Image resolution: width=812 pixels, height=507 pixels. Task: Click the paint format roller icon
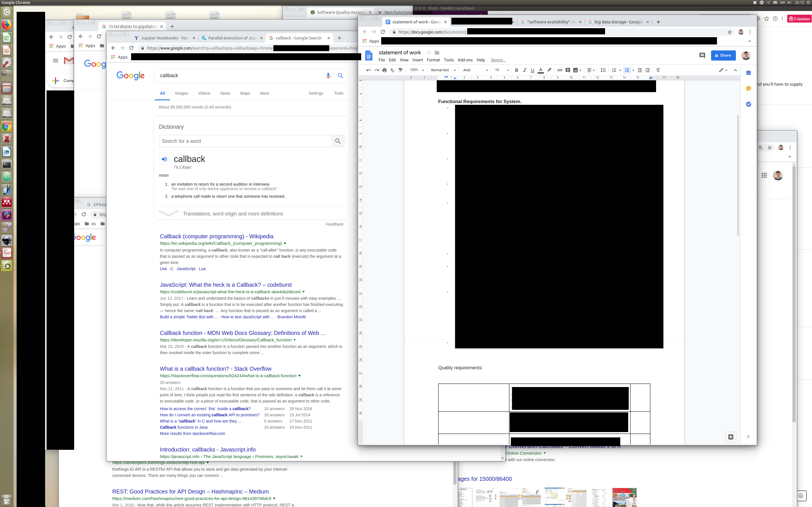point(400,70)
